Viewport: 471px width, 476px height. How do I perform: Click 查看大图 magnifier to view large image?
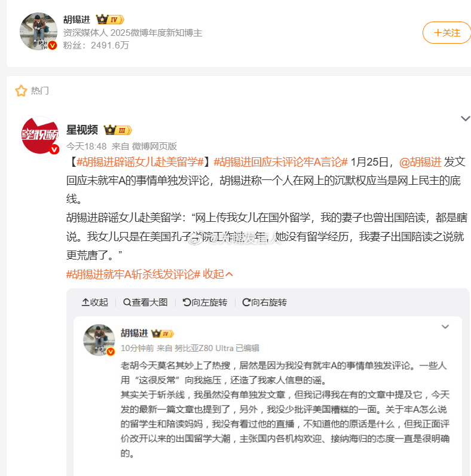145,303
